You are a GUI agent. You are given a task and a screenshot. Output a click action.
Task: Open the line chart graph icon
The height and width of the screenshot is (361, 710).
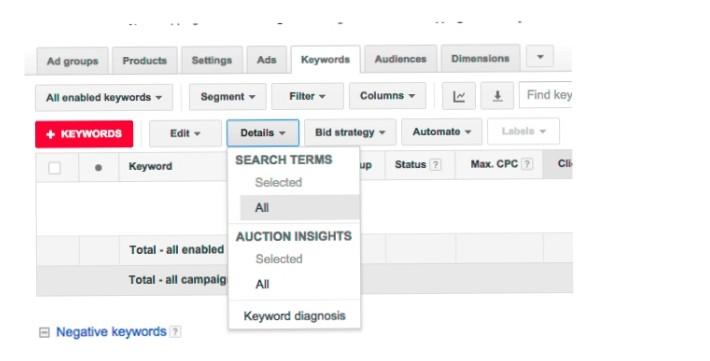[459, 96]
